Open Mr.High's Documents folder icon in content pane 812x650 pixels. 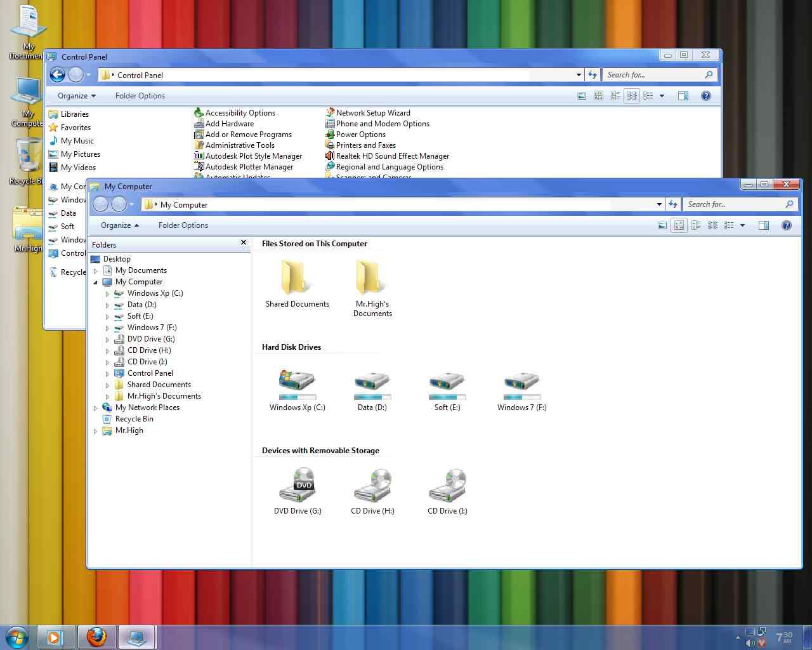(x=370, y=277)
